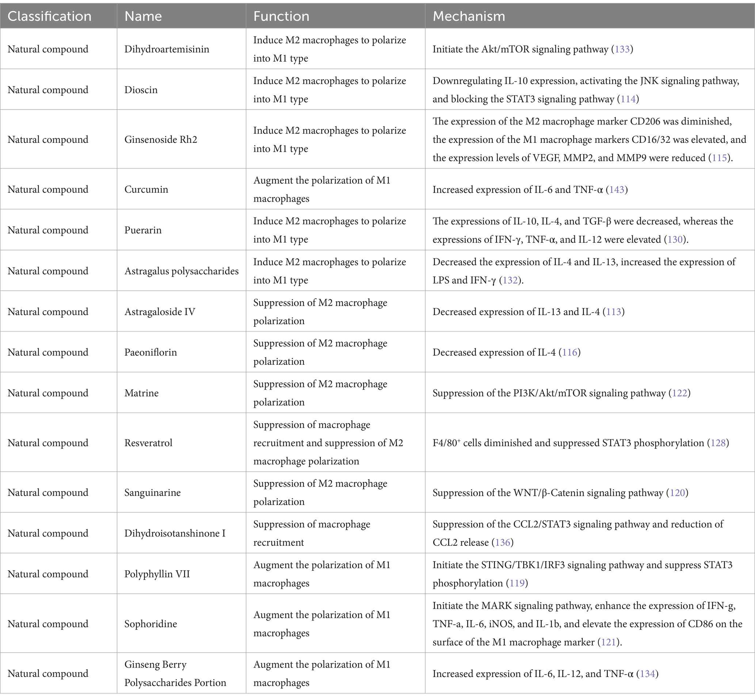
Task: Select the Puerarin name cell
Action: tap(182, 230)
